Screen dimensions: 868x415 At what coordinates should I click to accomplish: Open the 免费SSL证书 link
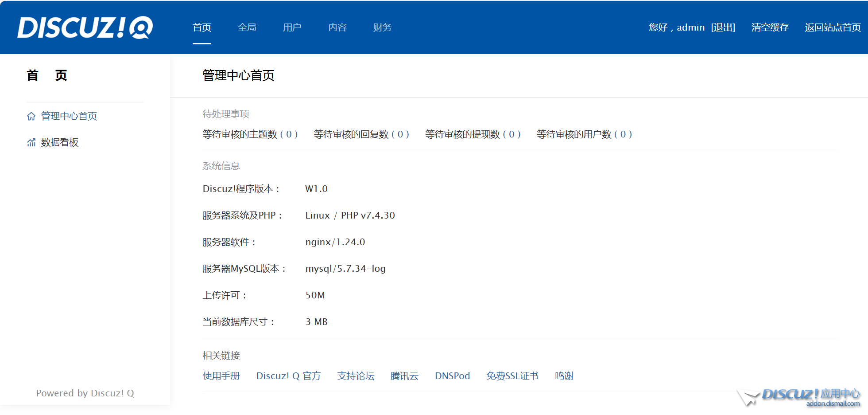tap(512, 376)
